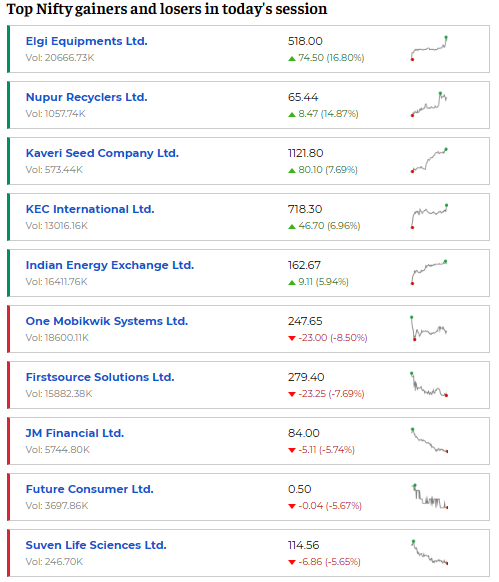Open the Elgi Equipments Ltd. stock link
The width and height of the screenshot is (499, 582).
(x=87, y=41)
